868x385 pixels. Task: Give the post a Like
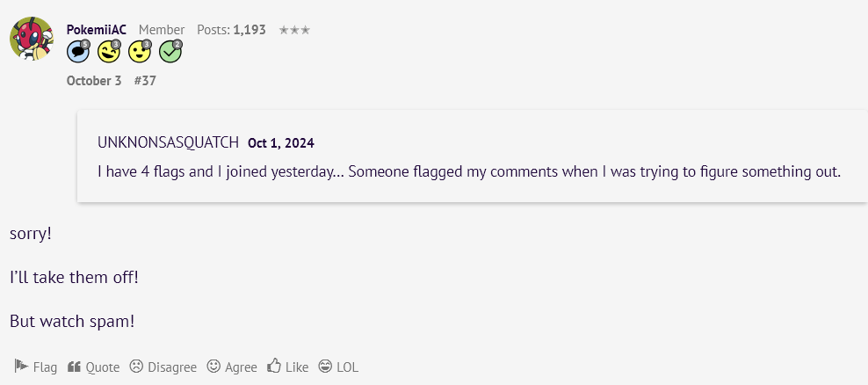click(288, 367)
